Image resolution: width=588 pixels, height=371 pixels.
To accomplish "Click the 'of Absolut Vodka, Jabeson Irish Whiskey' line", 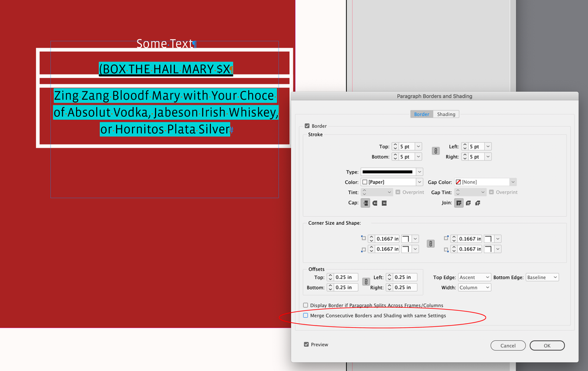I will point(166,112).
